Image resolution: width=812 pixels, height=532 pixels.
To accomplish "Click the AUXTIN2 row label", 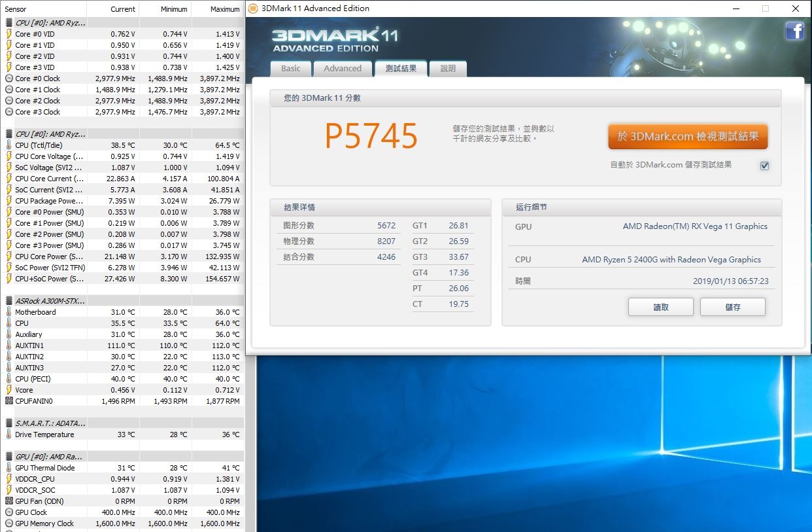I will click(29, 357).
